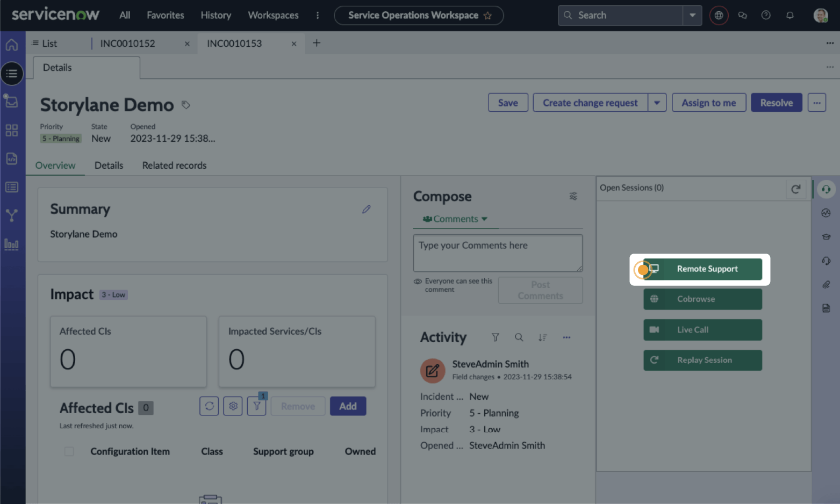Open the History menu
Viewport: 840px width, 504px height.
216,15
